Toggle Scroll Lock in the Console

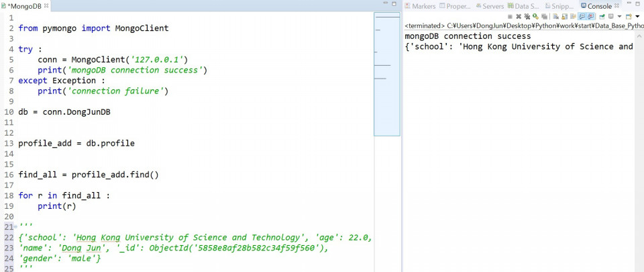[x=564, y=16]
